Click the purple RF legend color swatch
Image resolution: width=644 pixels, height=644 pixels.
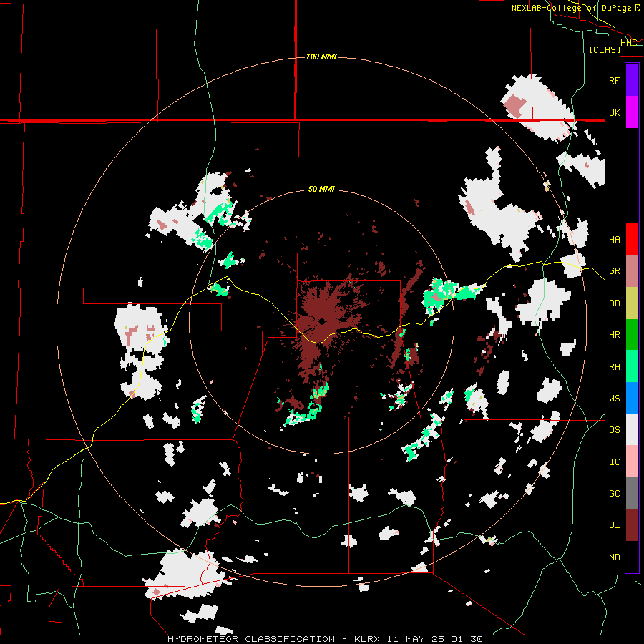(x=632, y=80)
